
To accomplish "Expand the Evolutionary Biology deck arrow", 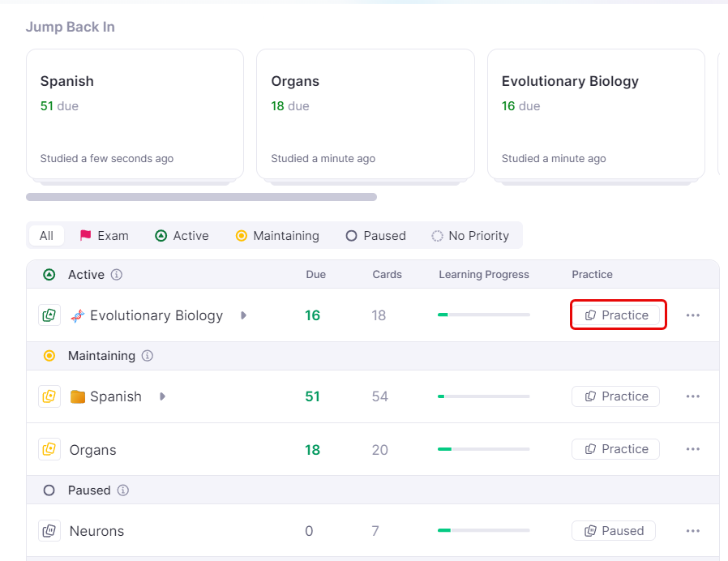I will point(243,315).
